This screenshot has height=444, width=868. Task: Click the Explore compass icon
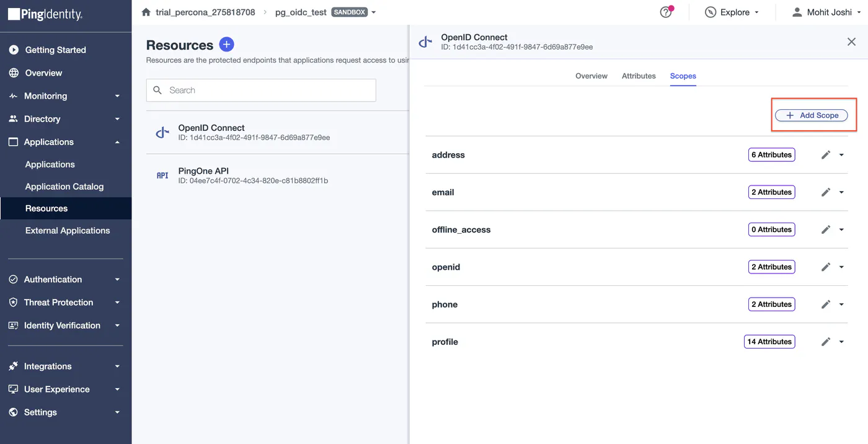tap(711, 12)
